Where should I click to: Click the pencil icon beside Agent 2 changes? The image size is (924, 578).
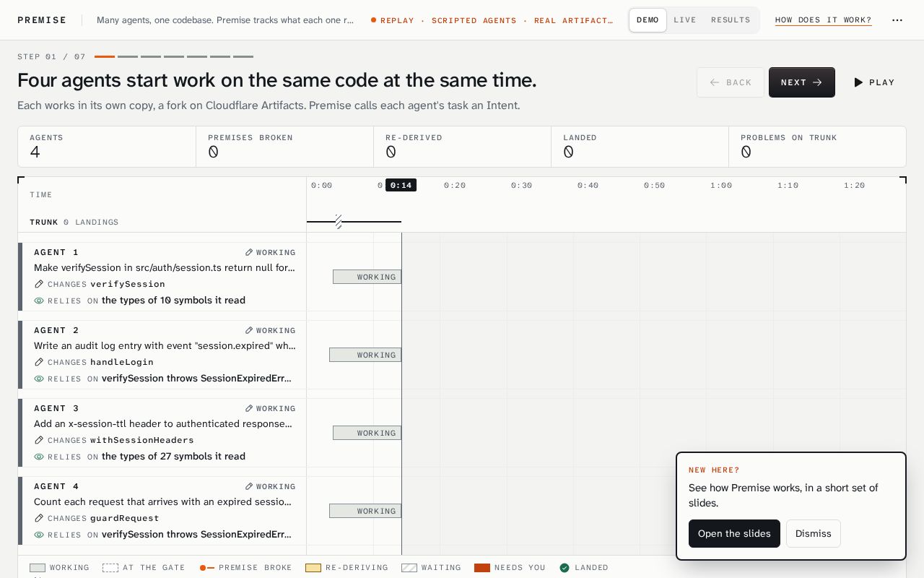[39, 362]
